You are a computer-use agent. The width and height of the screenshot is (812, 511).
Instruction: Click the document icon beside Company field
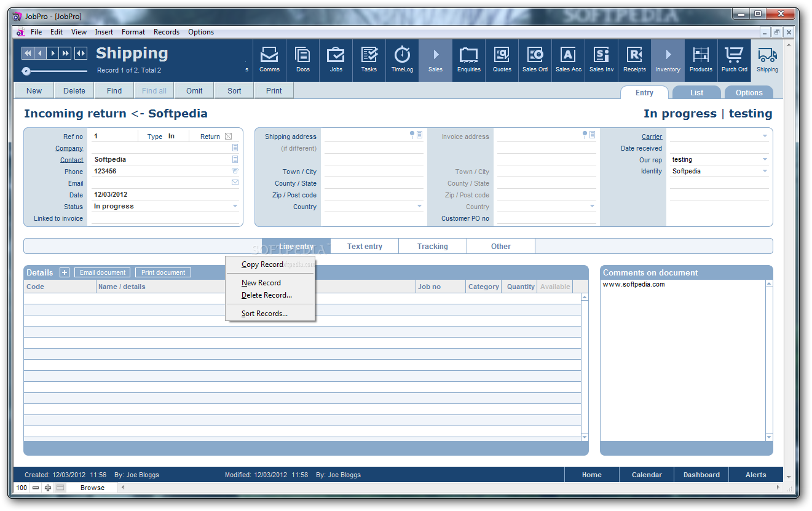[x=235, y=148]
